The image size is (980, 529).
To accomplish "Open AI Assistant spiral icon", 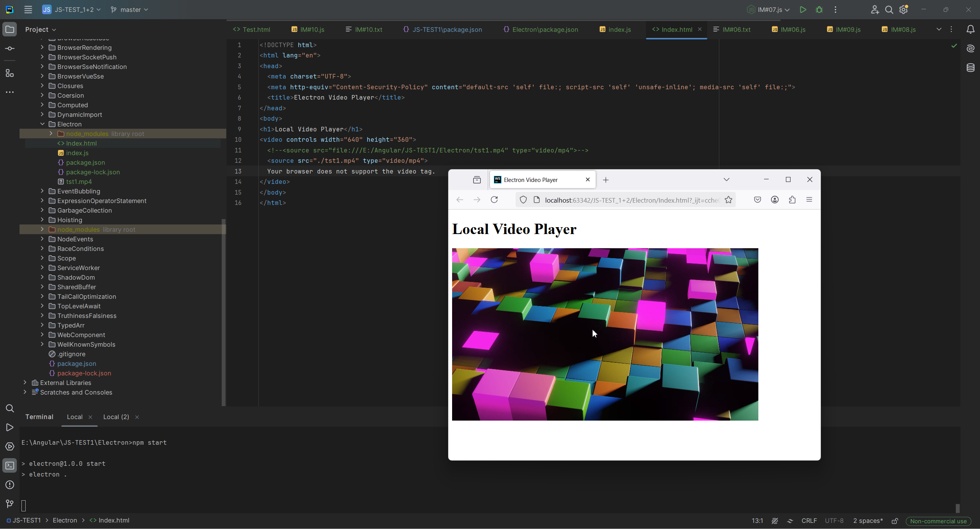I will (970, 49).
